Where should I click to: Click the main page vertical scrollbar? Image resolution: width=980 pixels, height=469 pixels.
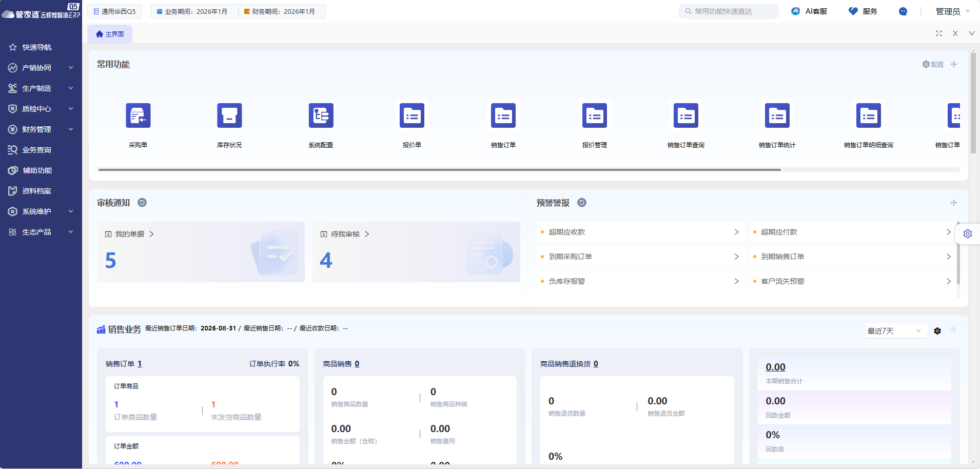pos(973,103)
